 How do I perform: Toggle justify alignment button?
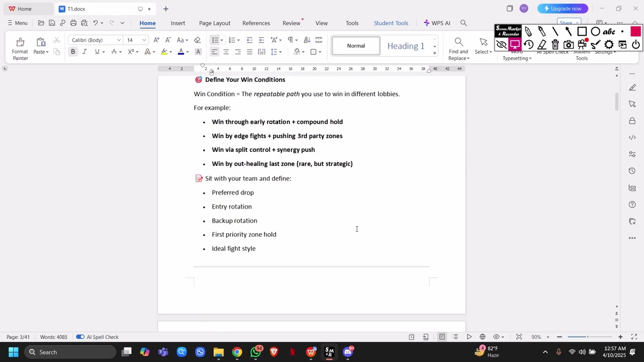(250, 52)
